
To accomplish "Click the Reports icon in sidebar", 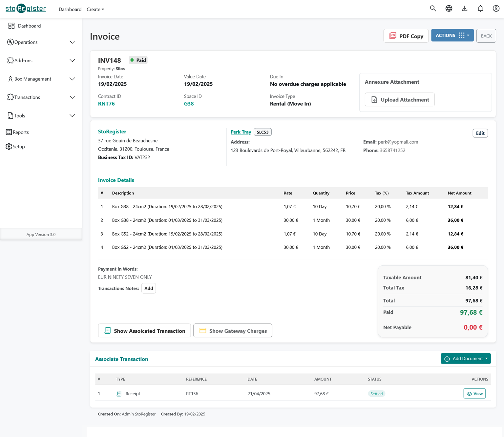I will coord(9,132).
